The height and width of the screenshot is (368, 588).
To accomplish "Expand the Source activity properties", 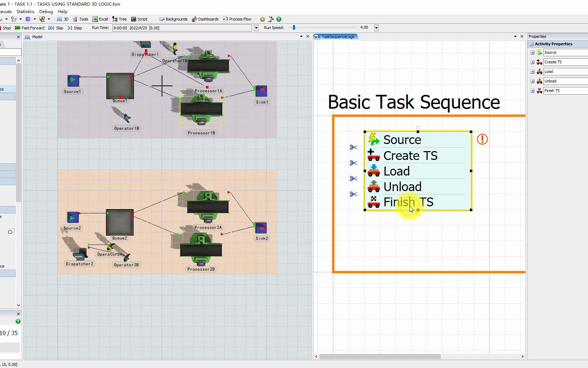I will coord(533,52).
